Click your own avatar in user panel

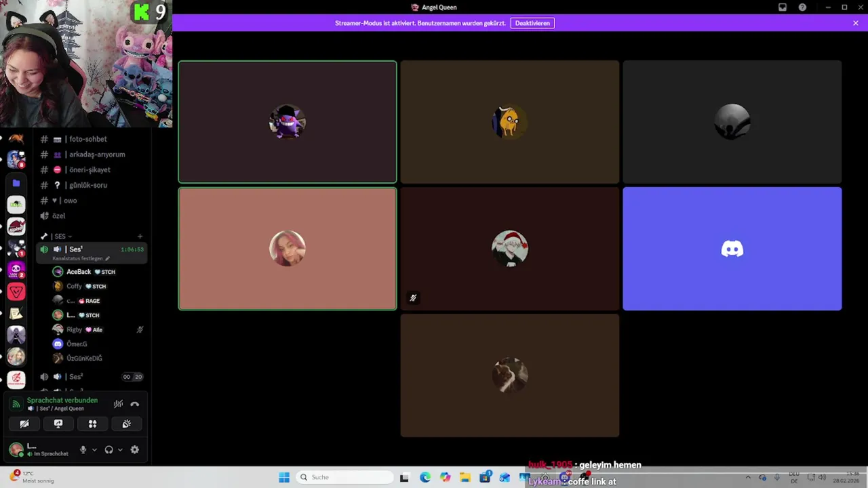pyautogui.click(x=16, y=449)
